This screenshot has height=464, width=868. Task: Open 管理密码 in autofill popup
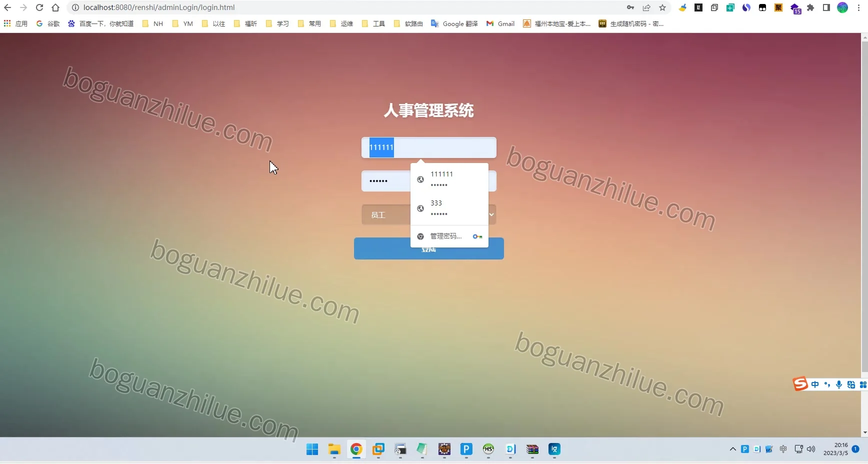coord(449,236)
